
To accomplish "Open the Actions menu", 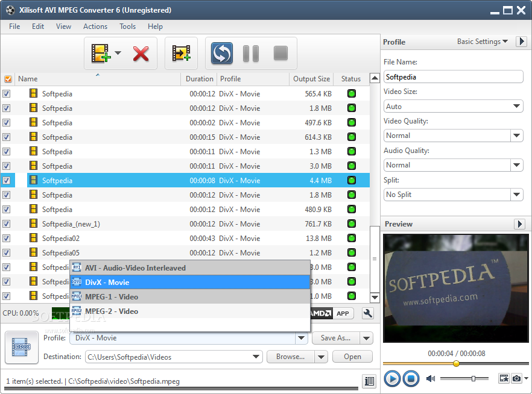I will click(95, 27).
